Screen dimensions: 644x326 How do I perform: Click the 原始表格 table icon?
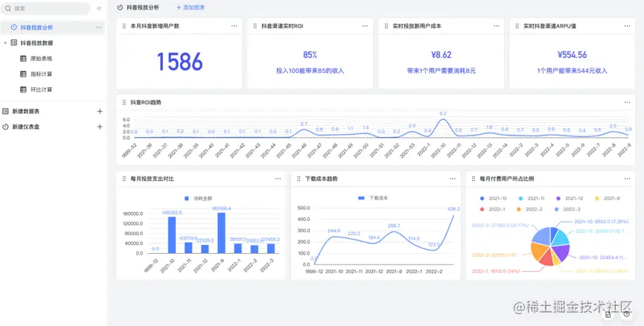23,58
